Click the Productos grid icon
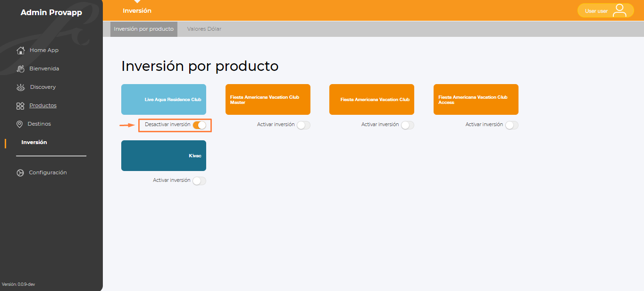 tap(20, 106)
